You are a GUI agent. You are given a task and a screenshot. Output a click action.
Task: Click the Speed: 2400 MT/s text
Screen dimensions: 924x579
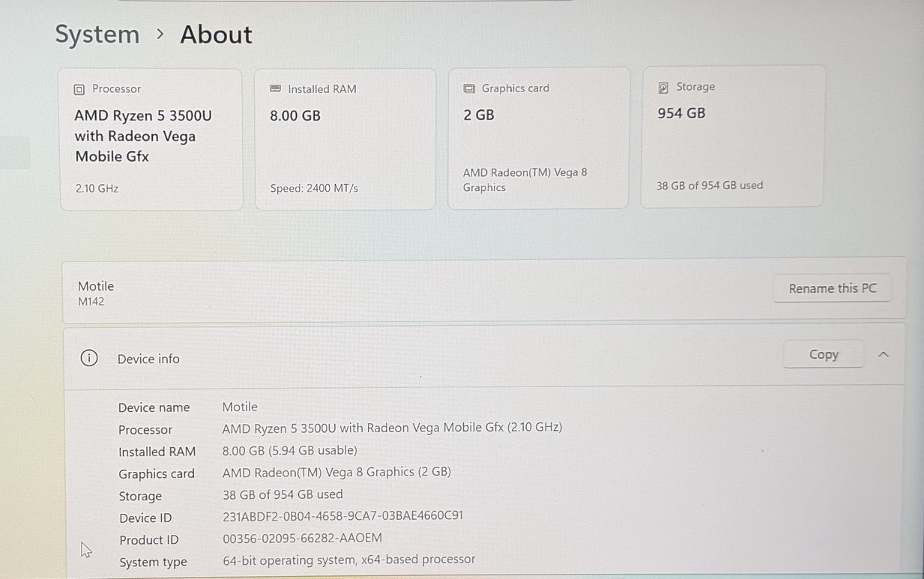(x=314, y=189)
